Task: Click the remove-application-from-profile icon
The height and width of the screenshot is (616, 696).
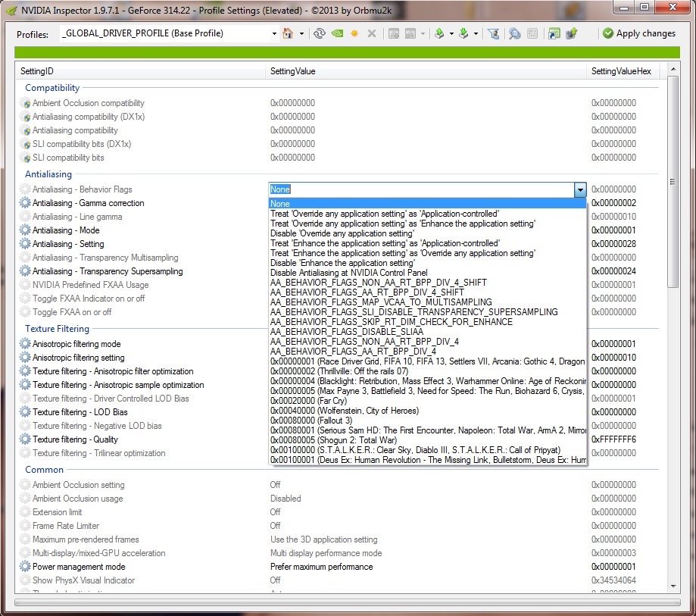Action: click(411, 33)
